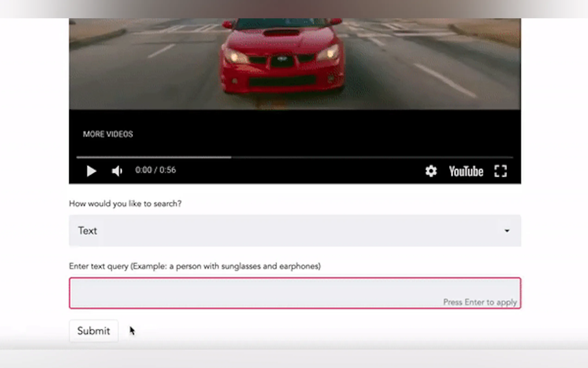Screen dimensions: 588x368
Task: Click the 'Enter text query' example label
Action: [195, 266]
